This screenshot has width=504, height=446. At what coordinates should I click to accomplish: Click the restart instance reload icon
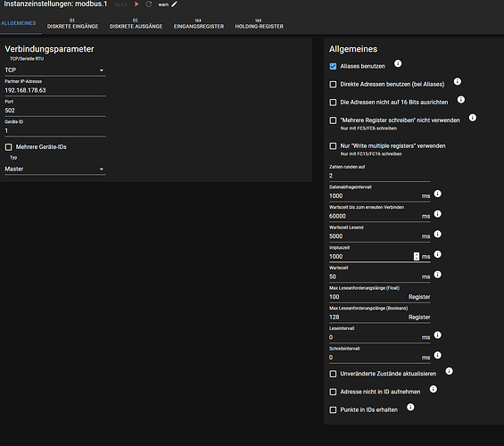click(148, 4)
